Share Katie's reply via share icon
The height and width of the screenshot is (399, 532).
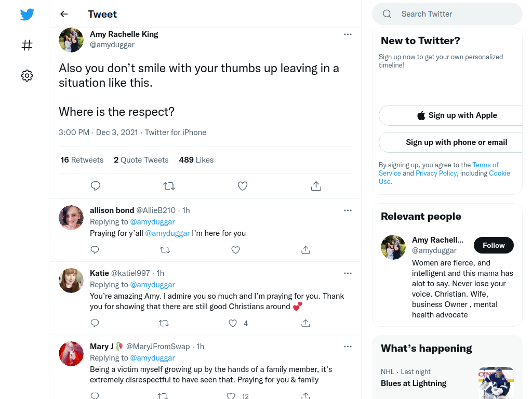[305, 323]
